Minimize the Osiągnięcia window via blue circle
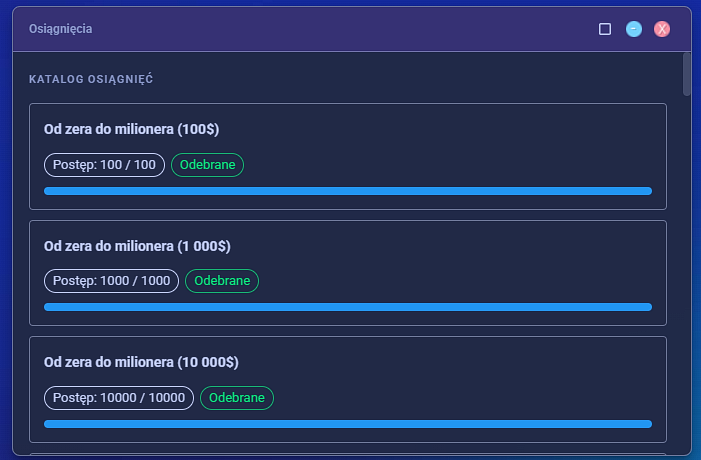 (633, 29)
